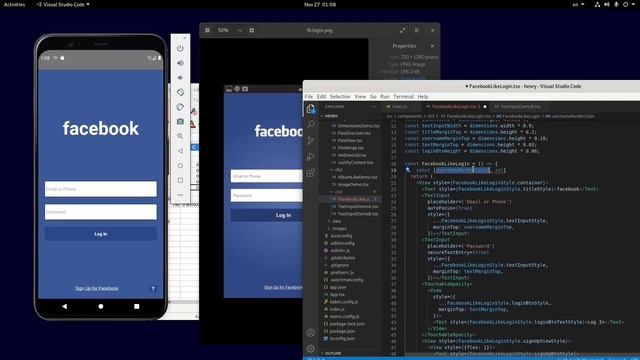Close the Properties panel in image viewer
Screen dimensions: 640x360
pos(432,46)
